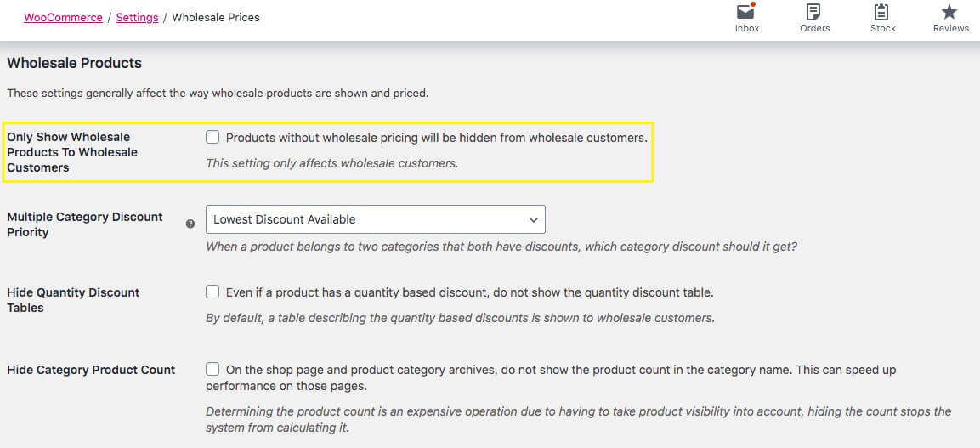Click the Hide Quantity Discount Tables label

point(73,300)
